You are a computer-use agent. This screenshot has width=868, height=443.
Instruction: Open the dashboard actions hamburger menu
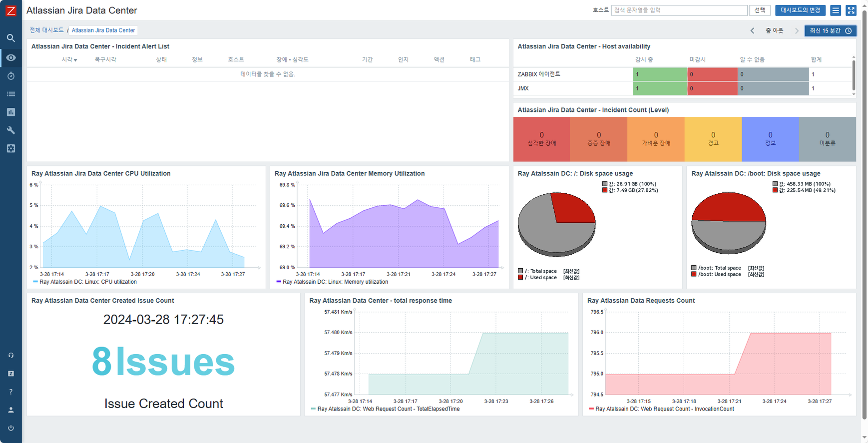836,10
